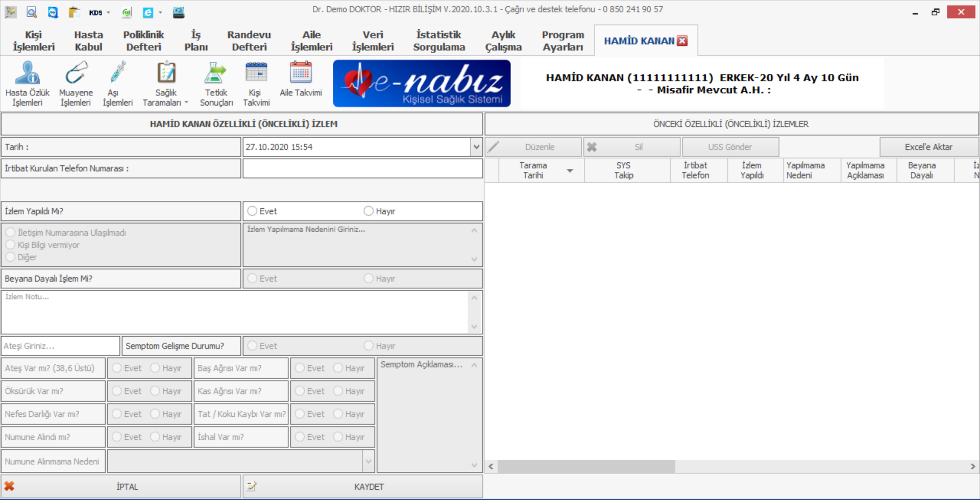The width and height of the screenshot is (980, 500).
Task: Click the KAYDET button
Action: click(x=363, y=486)
